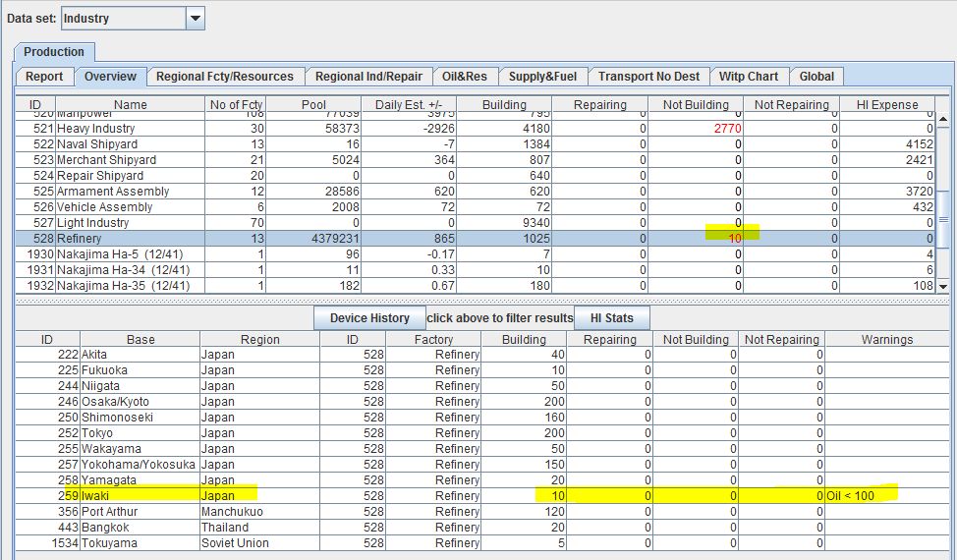Click the Data set Industry combo box
957x560 pixels.
133,19
